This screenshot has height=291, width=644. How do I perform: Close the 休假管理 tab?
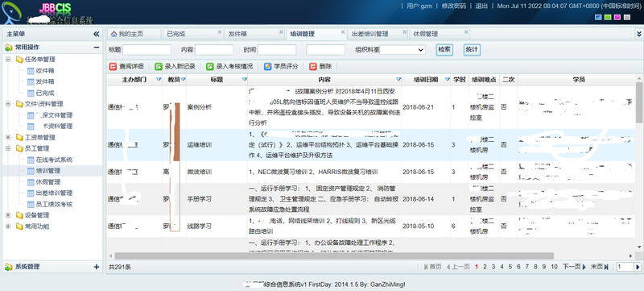[466, 31]
